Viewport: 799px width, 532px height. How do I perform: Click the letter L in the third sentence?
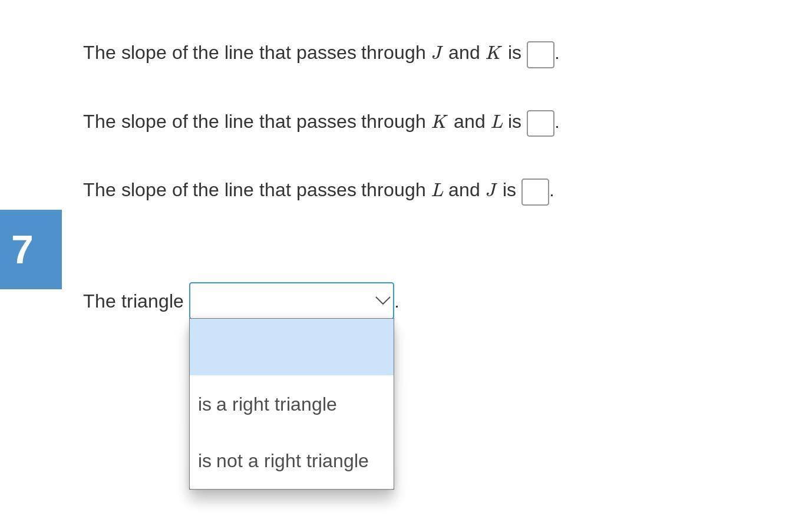438,190
